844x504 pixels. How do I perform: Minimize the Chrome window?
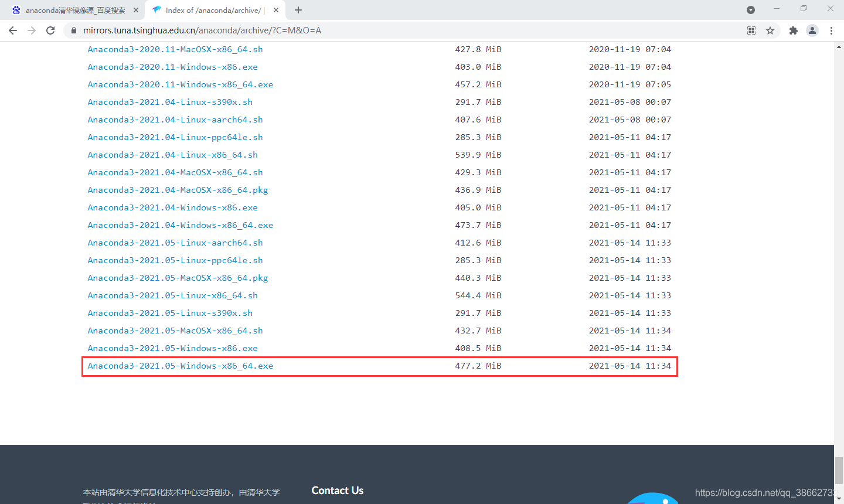point(777,8)
